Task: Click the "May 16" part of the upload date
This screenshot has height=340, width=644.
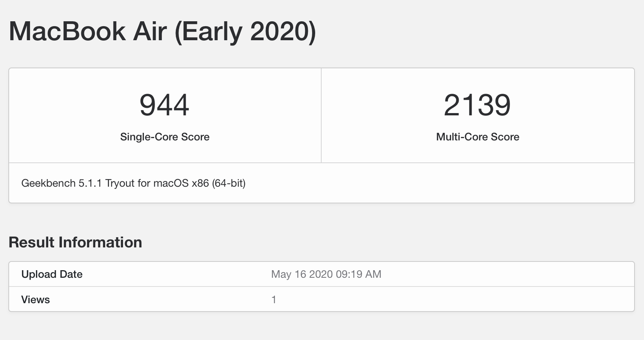Action: (x=288, y=274)
